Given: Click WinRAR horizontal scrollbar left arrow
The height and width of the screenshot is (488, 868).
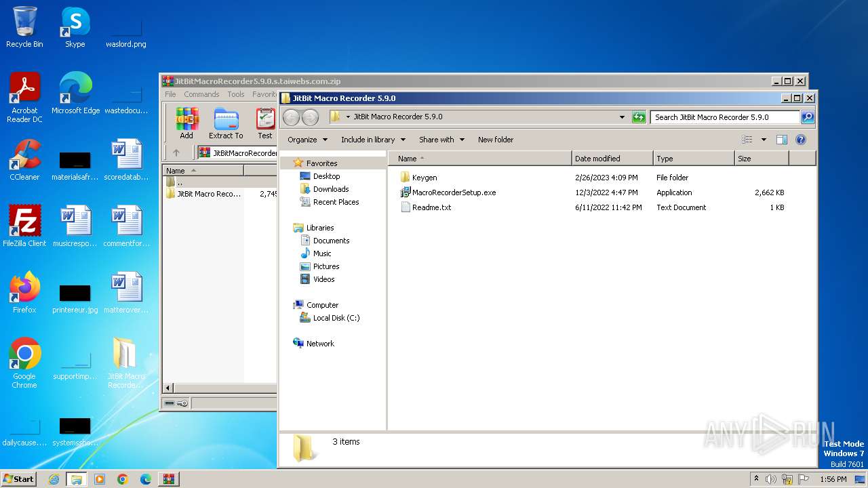Looking at the screenshot, I should click(x=169, y=388).
